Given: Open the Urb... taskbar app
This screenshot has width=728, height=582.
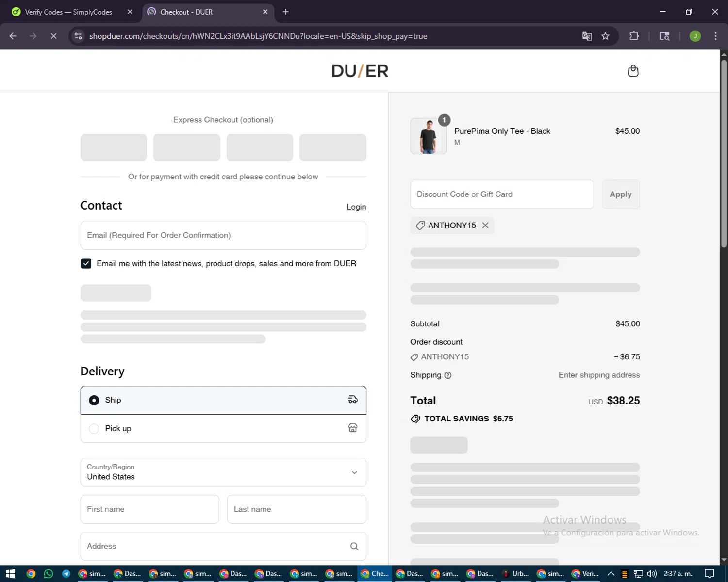Looking at the screenshot, I should [515, 574].
